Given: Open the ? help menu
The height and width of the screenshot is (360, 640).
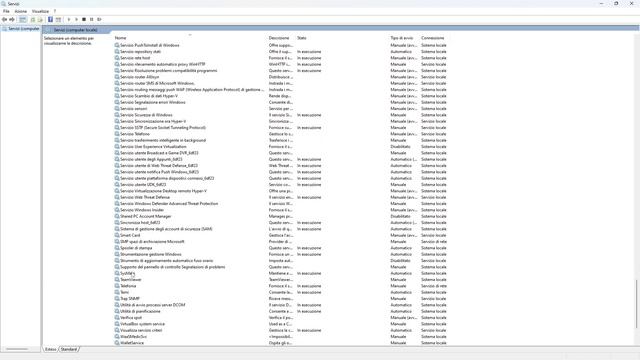Looking at the screenshot, I should point(55,11).
